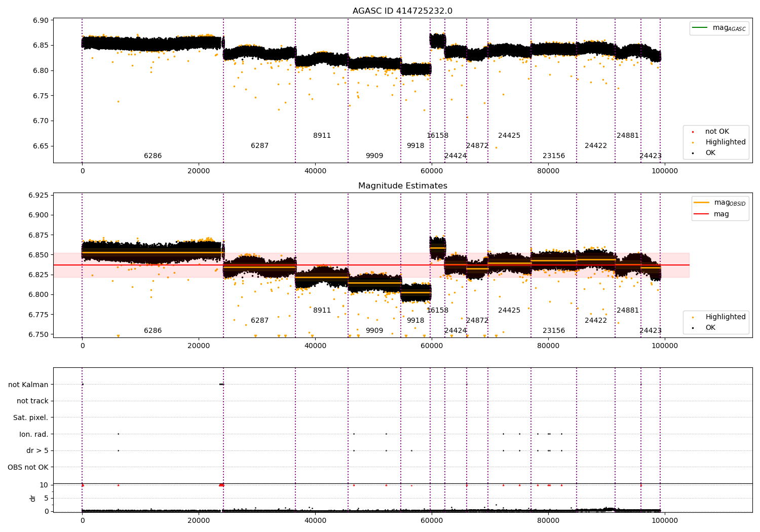Click obsid label 24872 in AGASC ID plot
Image resolution: width=760 pixels, height=532 pixels.
pyautogui.click(x=477, y=146)
